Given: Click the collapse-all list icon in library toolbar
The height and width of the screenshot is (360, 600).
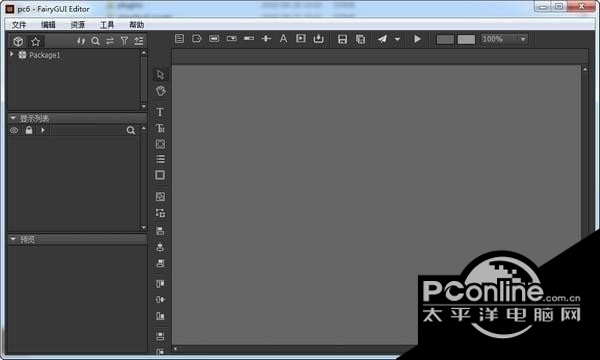Looking at the screenshot, I should 139,41.
